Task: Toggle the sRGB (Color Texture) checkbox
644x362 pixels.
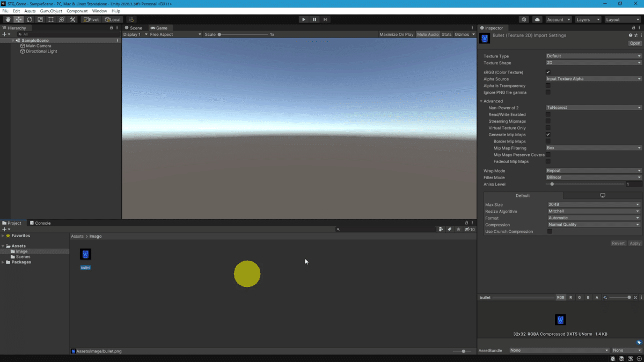Action: (x=548, y=72)
